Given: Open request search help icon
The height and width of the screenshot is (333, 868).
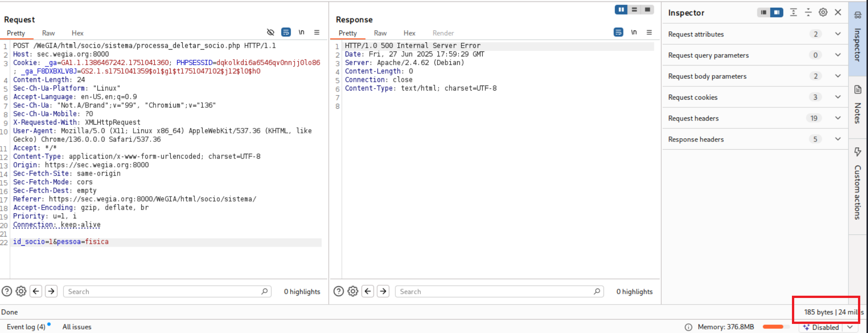Looking at the screenshot, I should point(7,291).
